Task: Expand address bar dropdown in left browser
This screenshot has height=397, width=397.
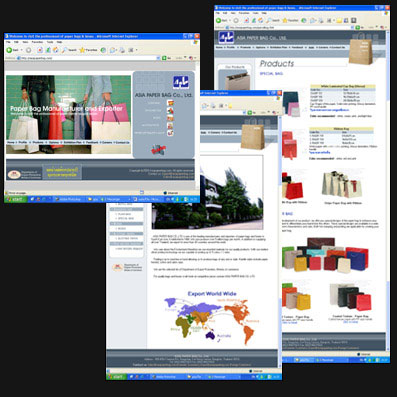Action: [158, 58]
